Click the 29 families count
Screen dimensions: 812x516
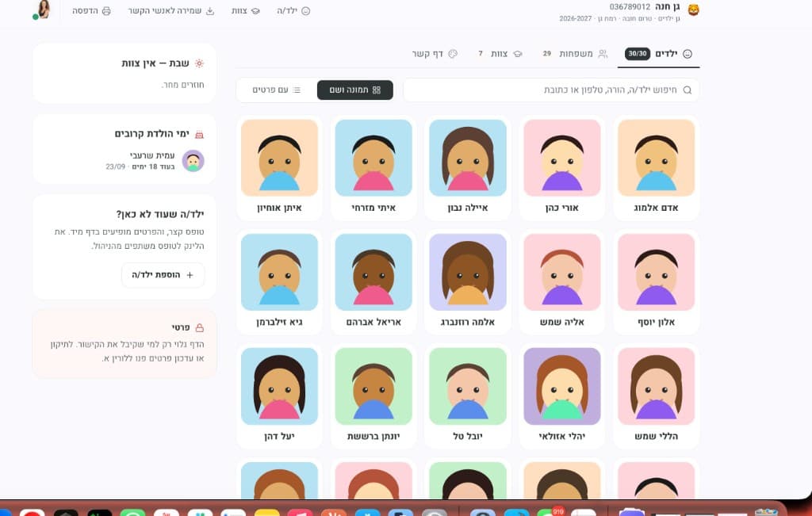pyautogui.click(x=547, y=54)
